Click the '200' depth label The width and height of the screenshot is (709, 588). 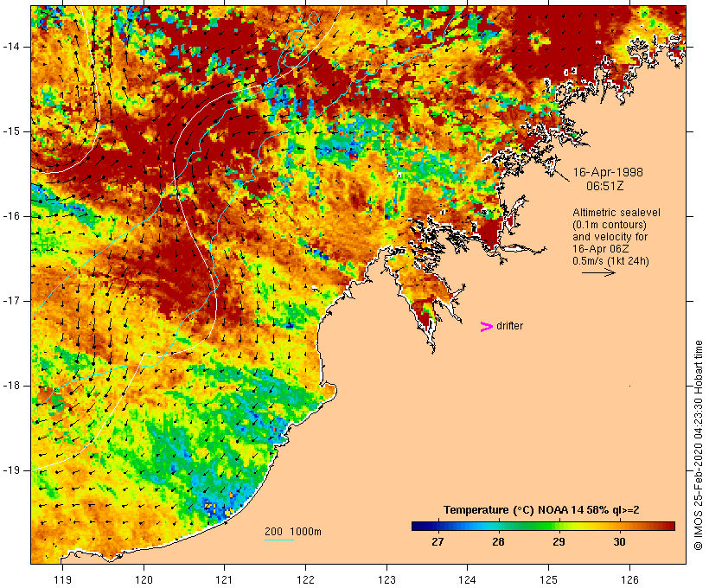point(273,532)
